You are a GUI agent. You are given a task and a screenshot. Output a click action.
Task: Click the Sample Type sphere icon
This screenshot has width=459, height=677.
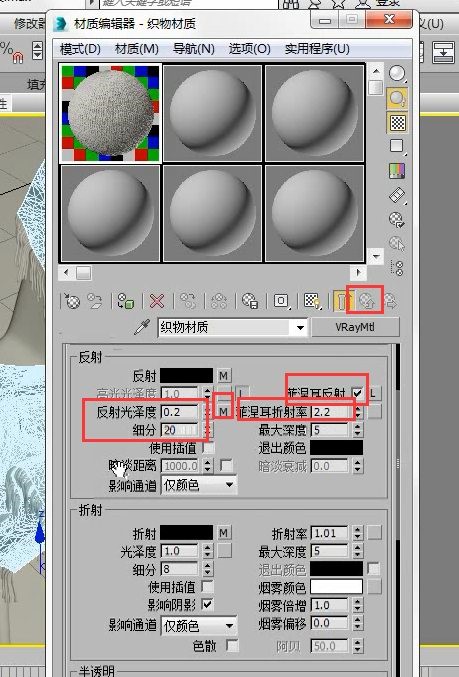tap(397, 74)
